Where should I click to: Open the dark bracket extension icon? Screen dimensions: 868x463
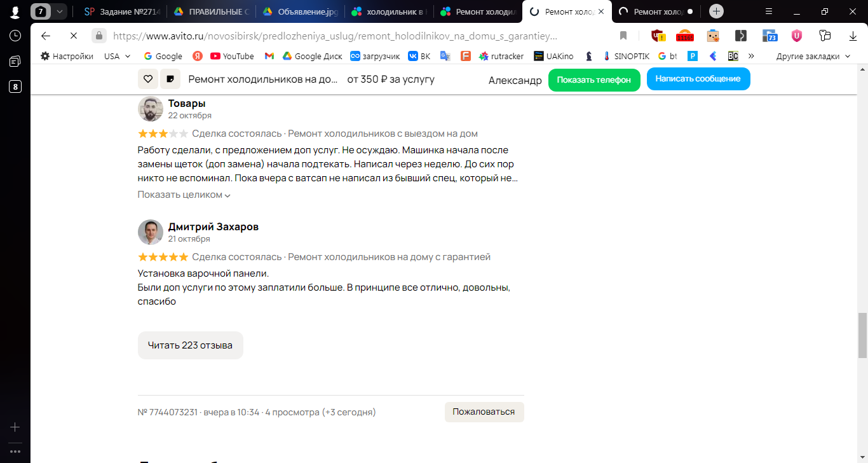tap(741, 36)
